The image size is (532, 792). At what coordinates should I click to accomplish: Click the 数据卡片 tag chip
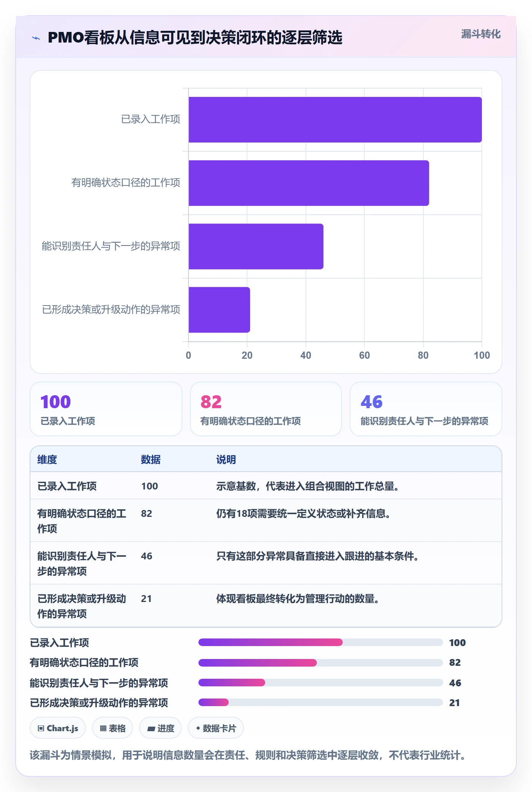216,728
